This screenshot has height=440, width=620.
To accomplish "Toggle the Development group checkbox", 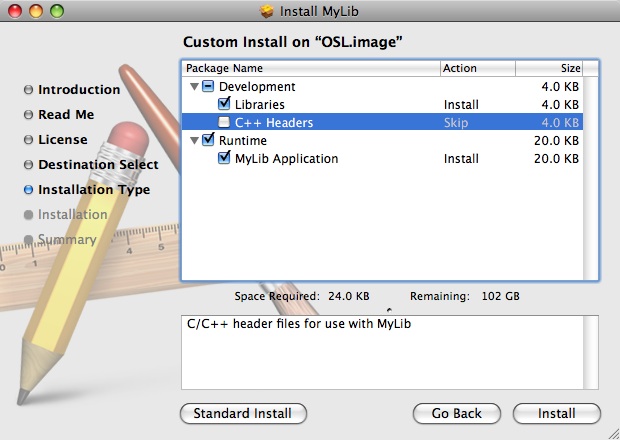I will coord(208,87).
